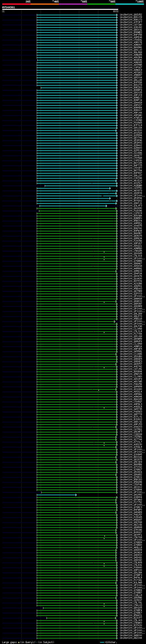Select hit label UniRef100_Q944G9
Viewport: 146px width, 644px height.
[x=131, y=103]
